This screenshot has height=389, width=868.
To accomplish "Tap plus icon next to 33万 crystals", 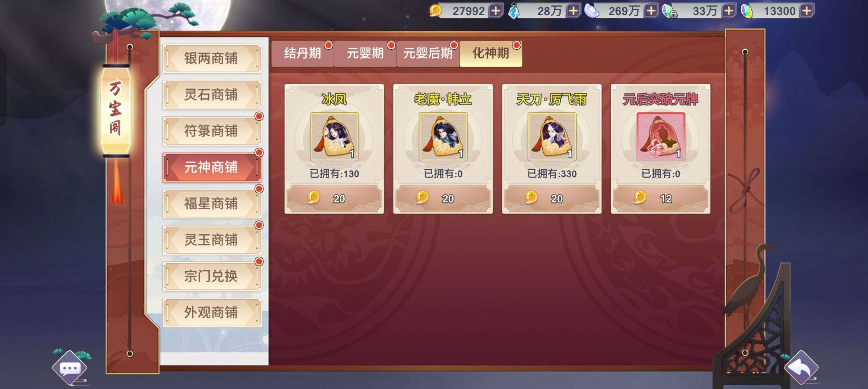I will click(729, 11).
